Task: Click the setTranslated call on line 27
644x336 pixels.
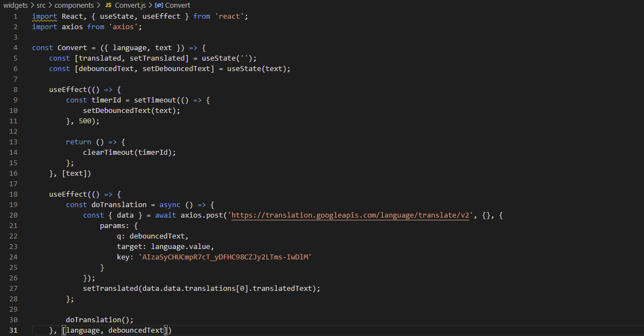Action: 110,289
